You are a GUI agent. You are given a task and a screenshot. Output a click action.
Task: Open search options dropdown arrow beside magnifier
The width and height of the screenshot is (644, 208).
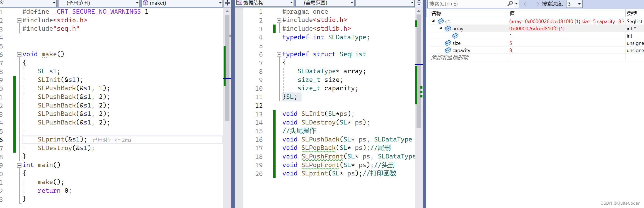pos(516,4)
